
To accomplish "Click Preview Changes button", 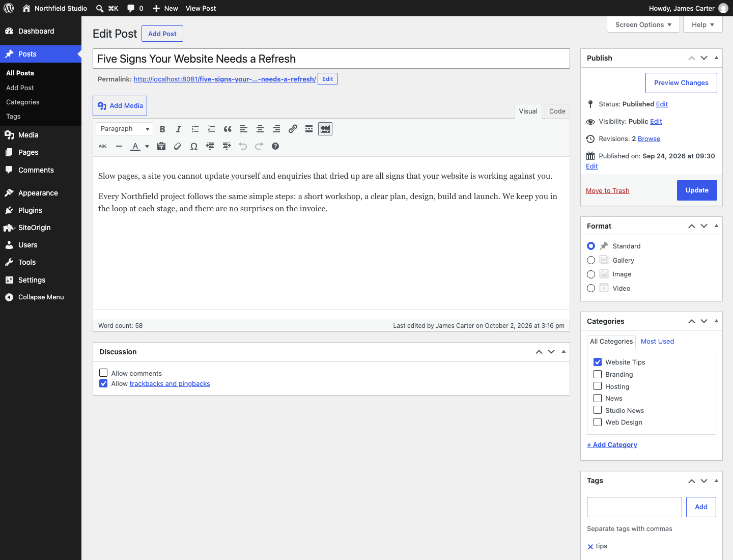I will (x=681, y=83).
